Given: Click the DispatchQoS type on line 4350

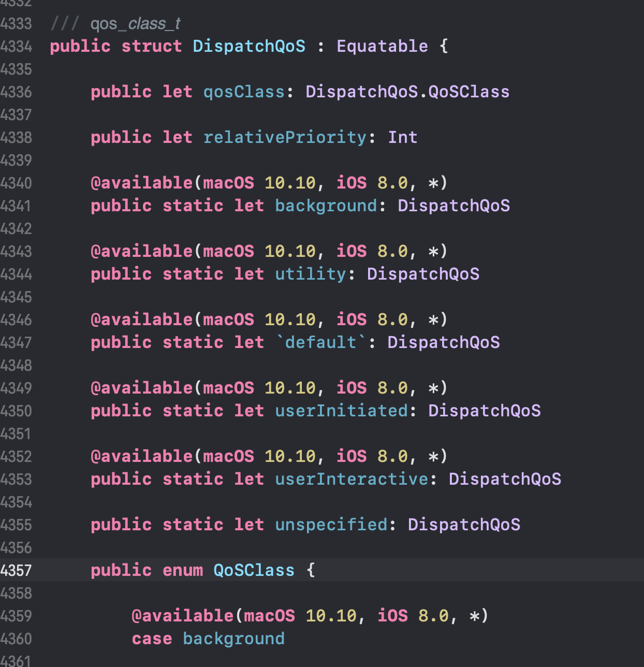Looking at the screenshot, I should pyautogui.click(x=485, y=411).
